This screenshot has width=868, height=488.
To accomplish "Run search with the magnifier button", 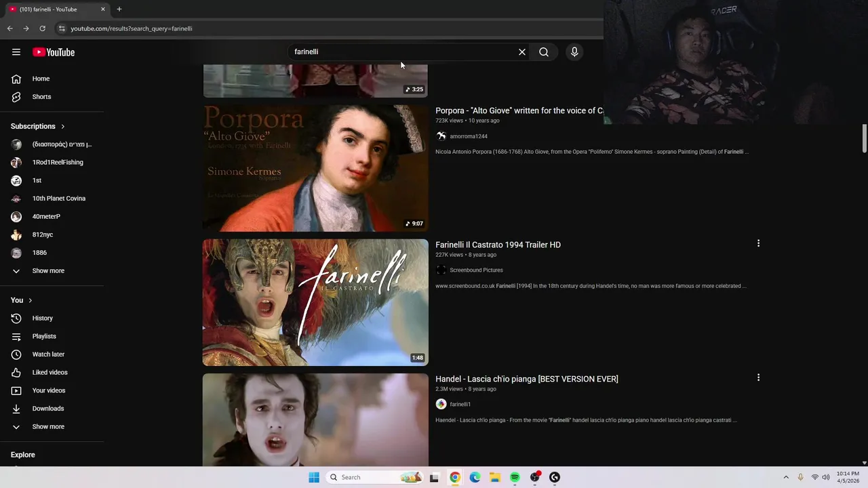I will tap(544, 52).
